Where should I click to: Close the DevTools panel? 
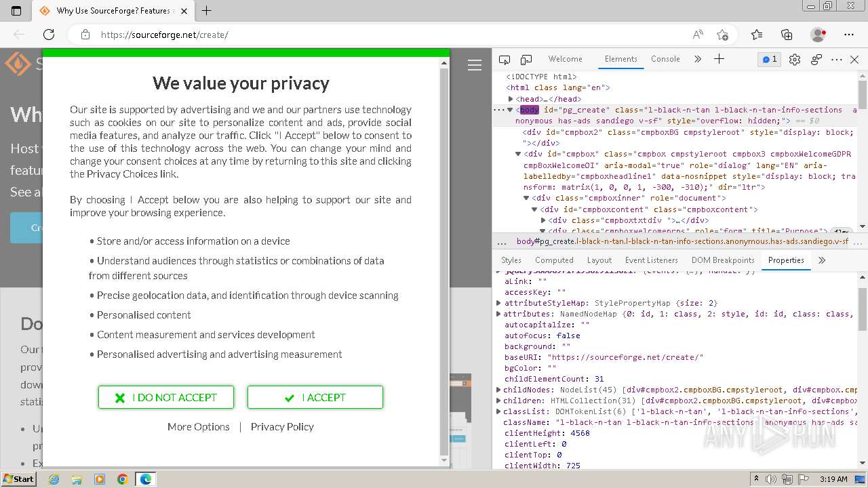[x=854, y=60]
